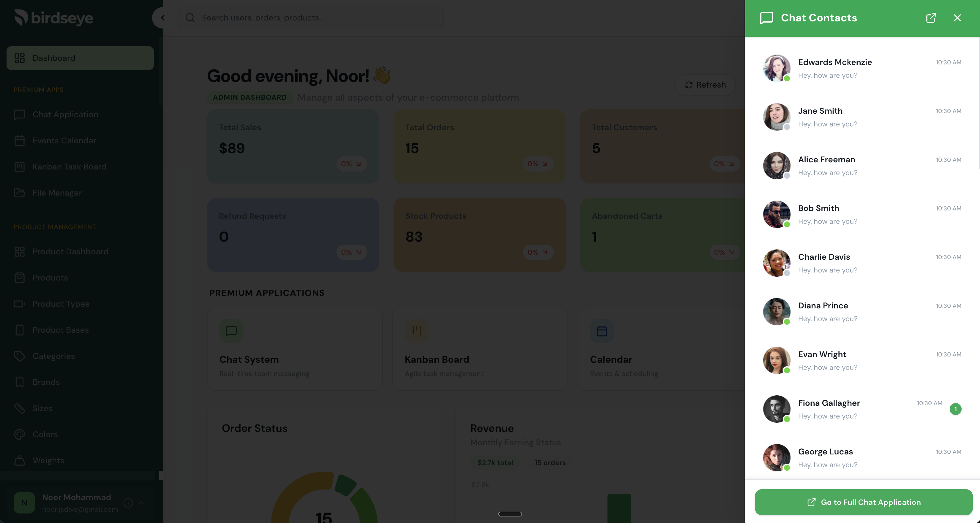Open Fiona Gallagher unread badge
Screen dimensions: 980x523
[x=955, y=409]
